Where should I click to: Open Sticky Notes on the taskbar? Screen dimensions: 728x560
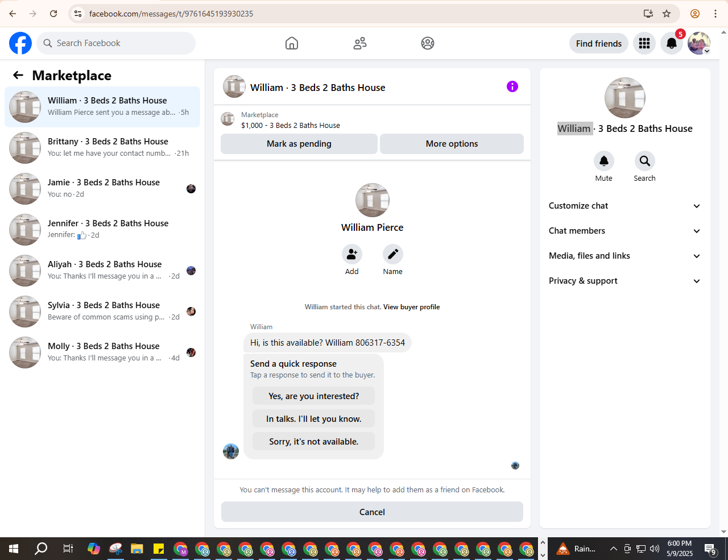coord(159,549)
